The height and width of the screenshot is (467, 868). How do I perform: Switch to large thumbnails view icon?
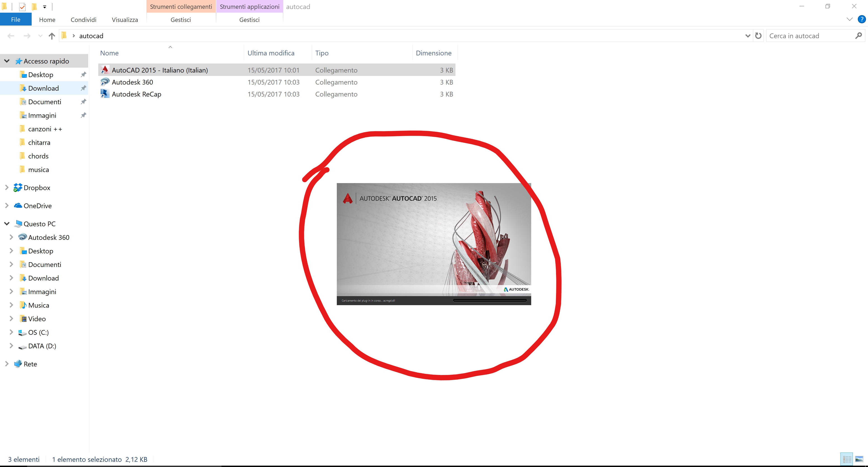[x=859, y=459]
